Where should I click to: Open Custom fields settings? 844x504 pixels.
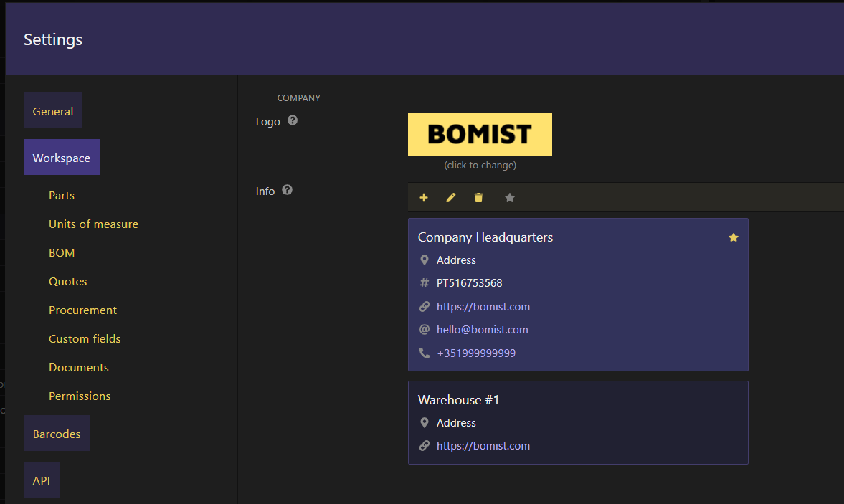[x=85, y=338]
